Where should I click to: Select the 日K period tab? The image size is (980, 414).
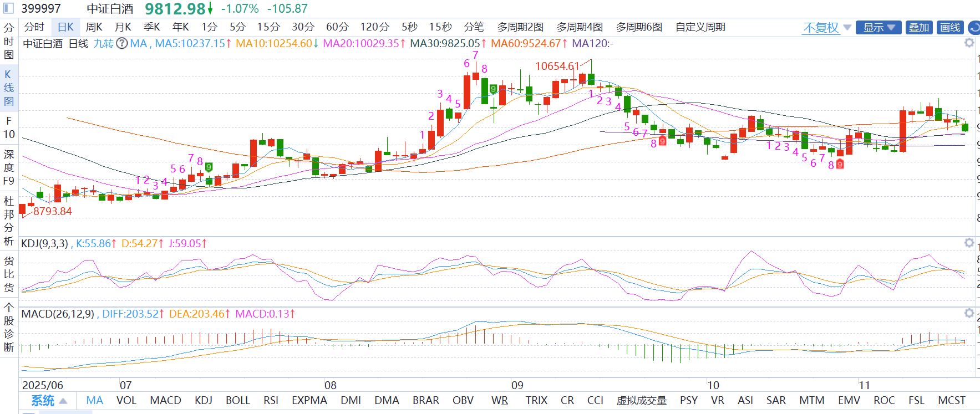(65, 27)
